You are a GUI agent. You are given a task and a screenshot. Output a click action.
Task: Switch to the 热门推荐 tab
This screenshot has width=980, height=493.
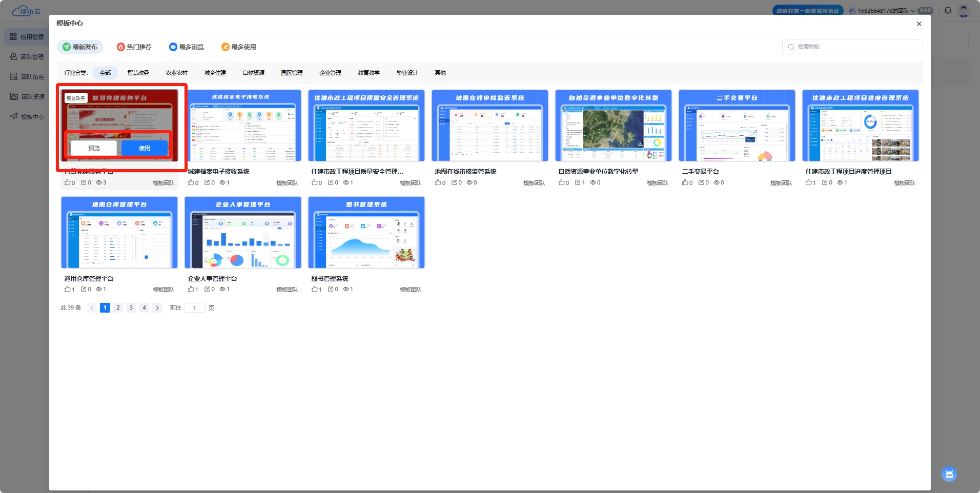pyautogui.click(x=134, y=47)
